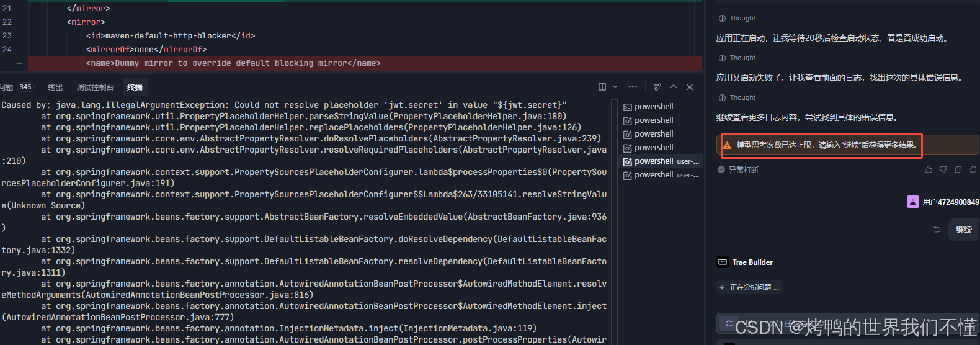Click the mirrorOf none code line
Screen dimensions: 980x345
point(146,50)
